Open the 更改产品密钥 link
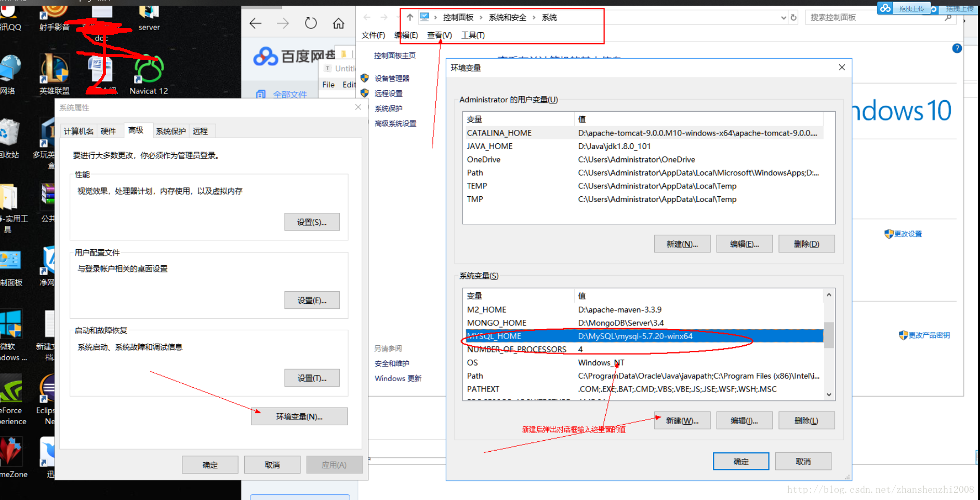 pyautogui.click(x=929, y=335)
